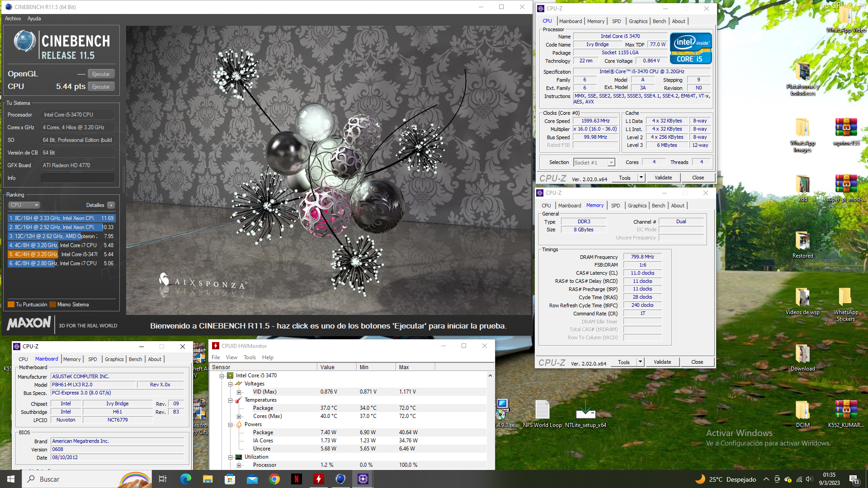Click the orange Tu Puntuación legend swatch
This screenshot has width=868, height=488.
[x=11, y=305]
